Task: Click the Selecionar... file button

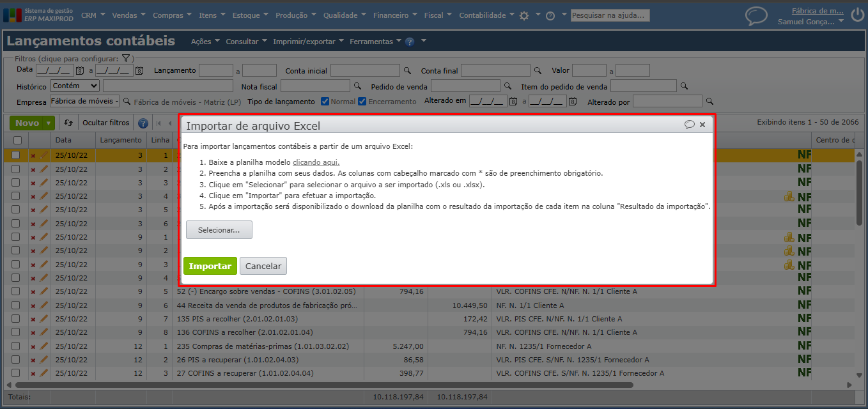Action: tap(219, 230)
